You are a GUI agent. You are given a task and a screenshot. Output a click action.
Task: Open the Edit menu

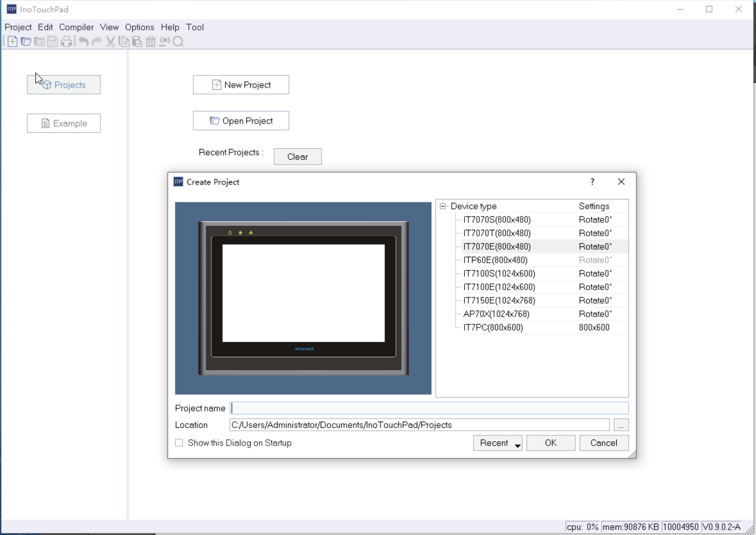click(45, 27)
